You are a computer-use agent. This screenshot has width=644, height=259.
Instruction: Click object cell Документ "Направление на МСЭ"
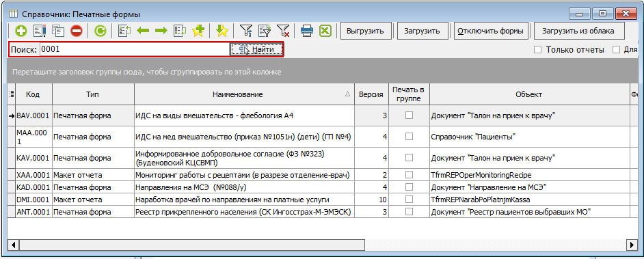529,187
